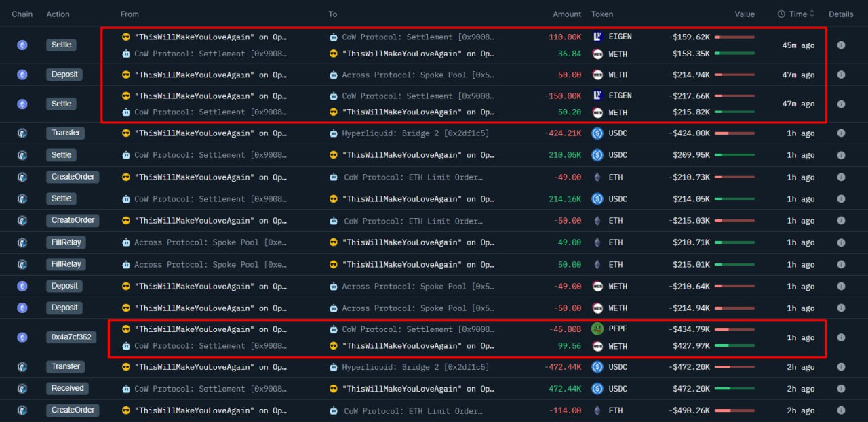
Task: Click the Deposit badge in 47m ago row
Action: pyautogui.click(x=64, y=75)
